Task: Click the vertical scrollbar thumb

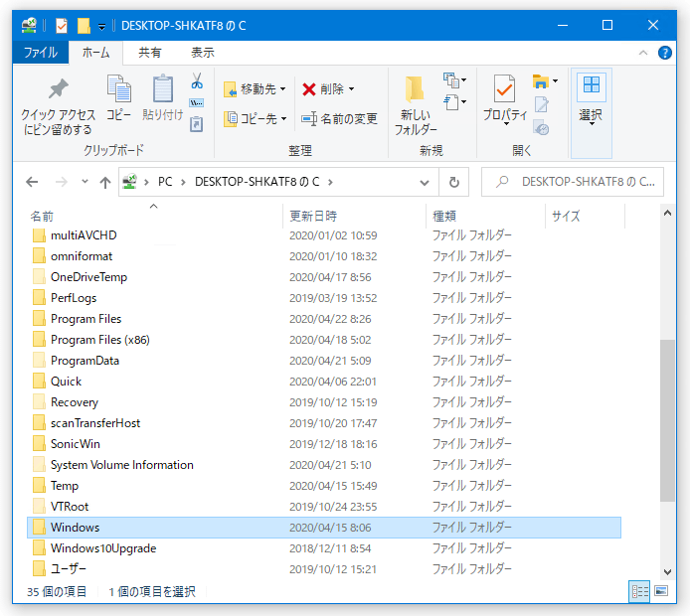Action: [667, 420]
